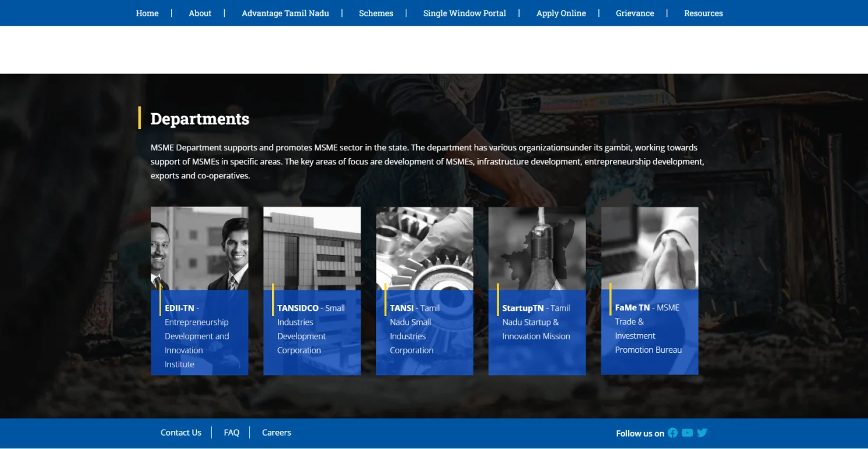The width and height of the screenshot is (868, 449).
Task: Open the FAQ footer link
Action: [x=232, y=433]
